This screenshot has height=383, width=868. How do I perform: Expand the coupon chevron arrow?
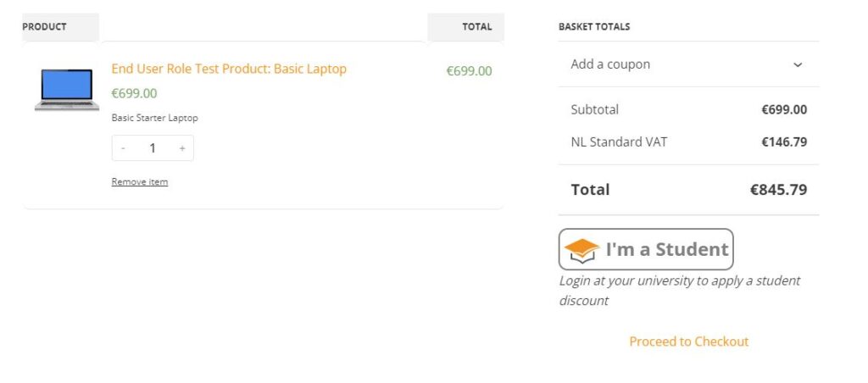click(x=797, y=64)
